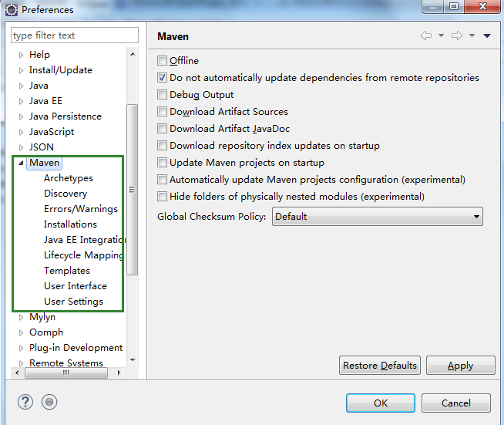Enable the Debug Output checkbox

(x=162, y=95)
